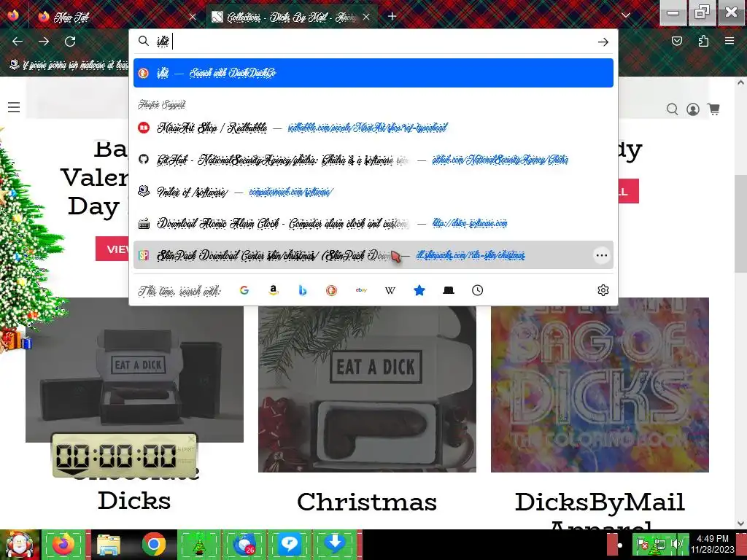
Task: Open the Chocolate Dicks collection thumbnail
Action: click(x=134, y=370)
